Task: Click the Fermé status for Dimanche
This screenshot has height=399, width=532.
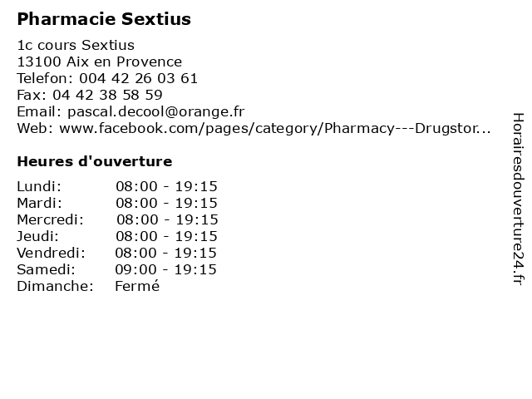Action: (x=137, y=286)
